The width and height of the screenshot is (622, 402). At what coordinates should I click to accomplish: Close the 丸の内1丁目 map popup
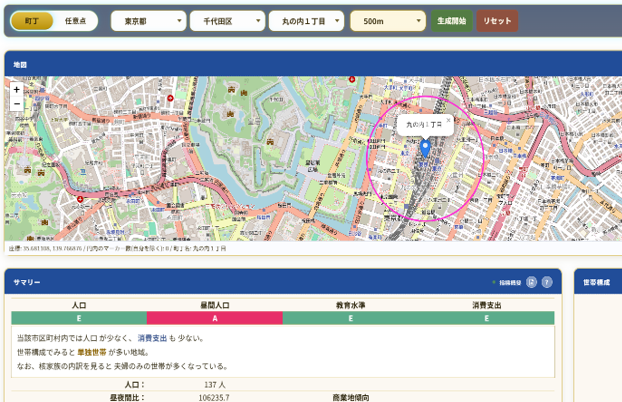(x=448, y=120)
